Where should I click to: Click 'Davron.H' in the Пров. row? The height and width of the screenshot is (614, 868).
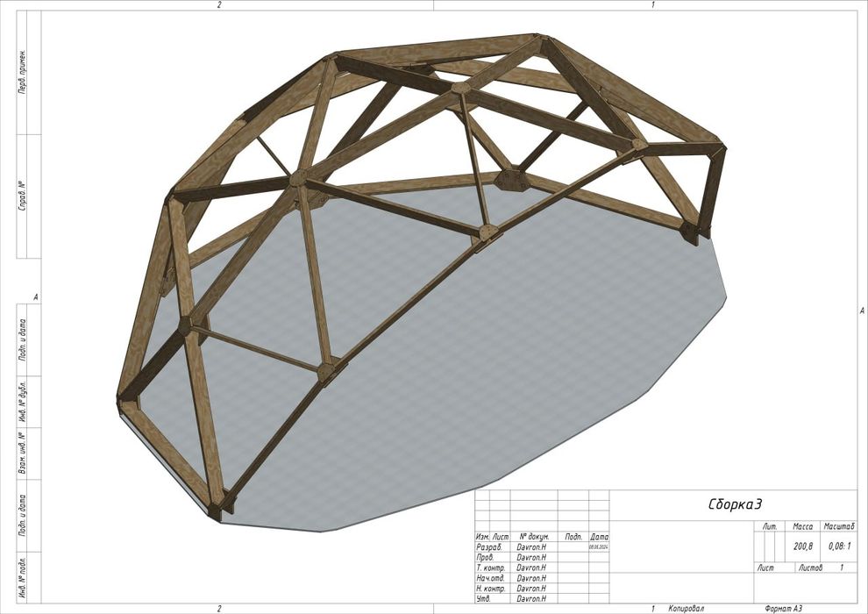click(530, 558)
